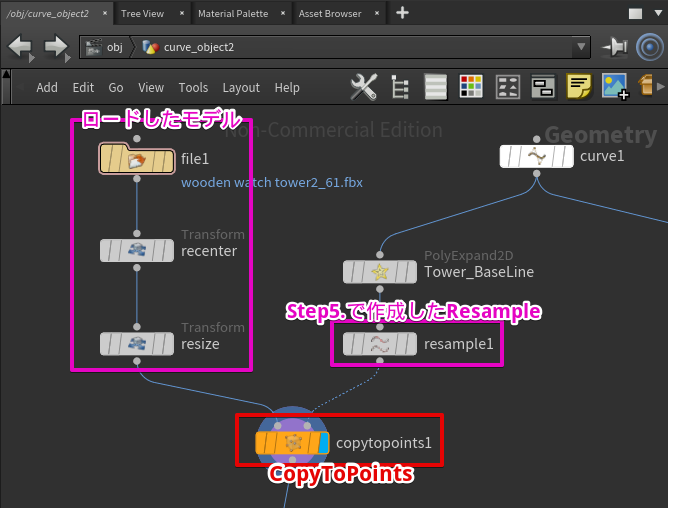Open the Go menu

(116, 88)
